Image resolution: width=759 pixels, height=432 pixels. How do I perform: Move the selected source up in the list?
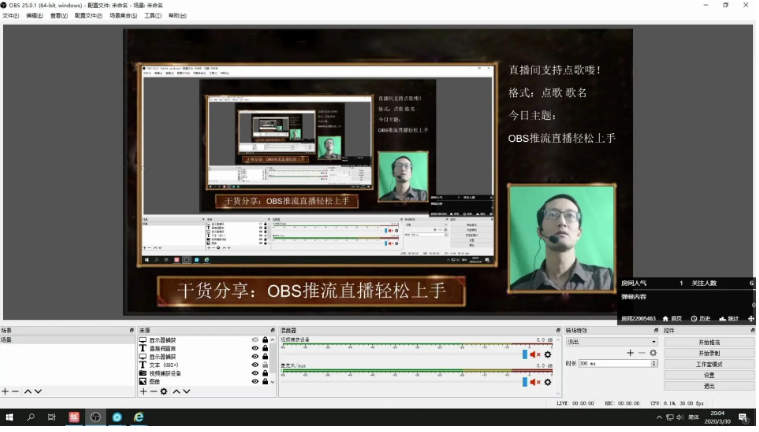click(x=176, y=391)
